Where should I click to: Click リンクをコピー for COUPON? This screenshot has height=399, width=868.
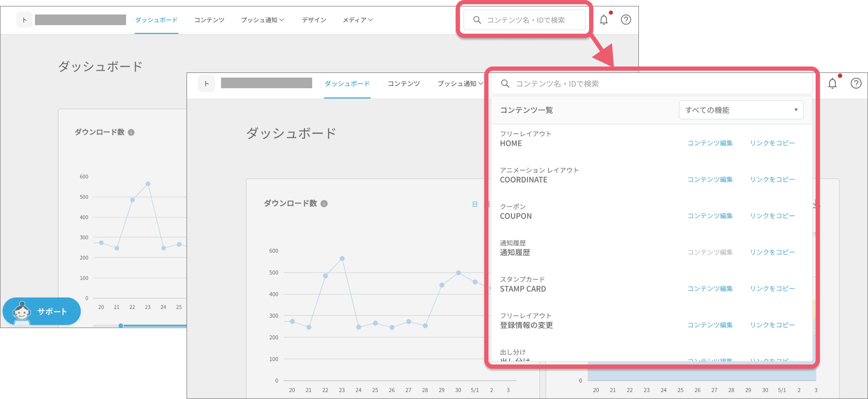[x=772, y=216]
